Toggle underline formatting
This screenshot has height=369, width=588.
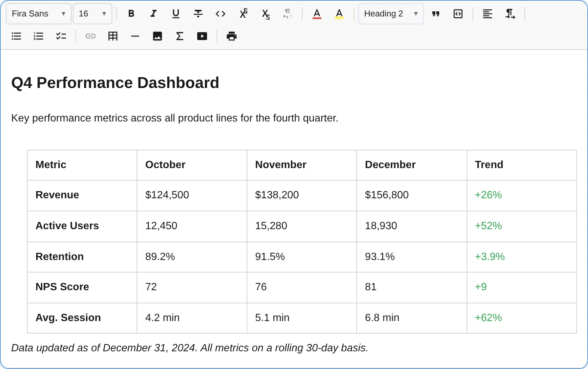[x=176, y=14]
